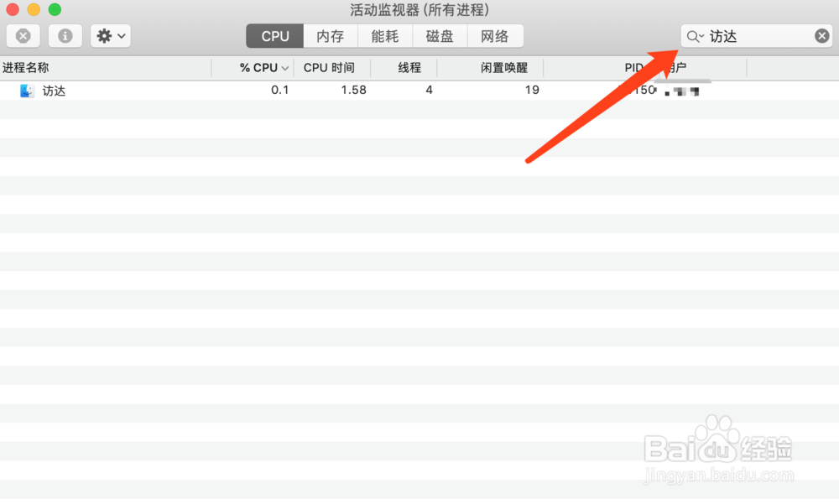Viewport: 839px width, 504px height.
Task: Switch to the 能耗 tab
Action: click(385, 36)
